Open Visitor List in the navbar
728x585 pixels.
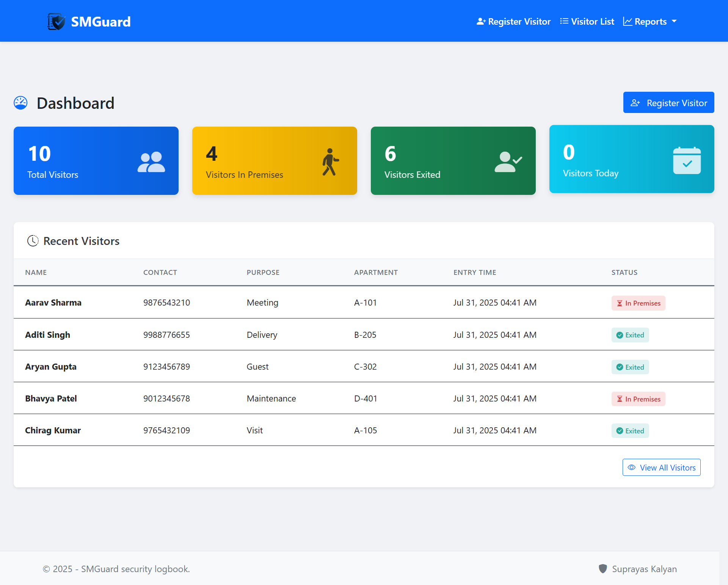(587, 22)
